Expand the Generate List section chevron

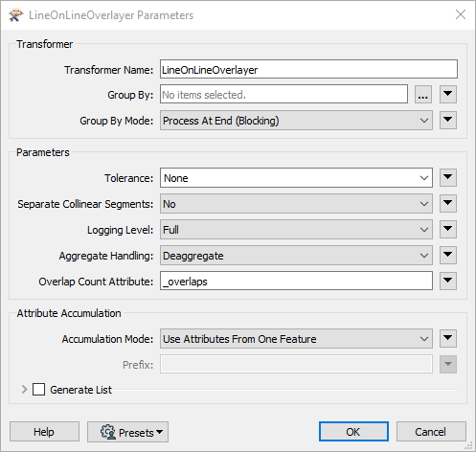click(x=24, y=390)
